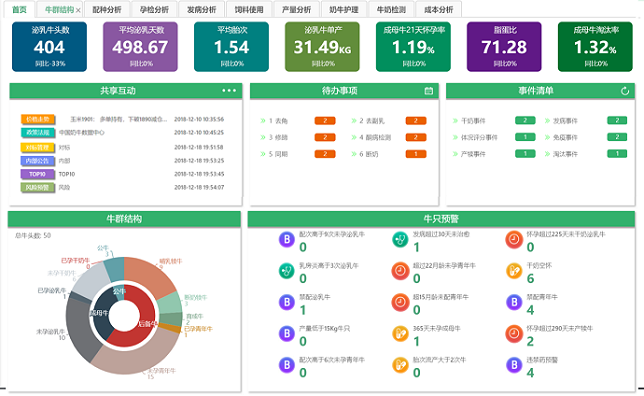Open the 干奶事件 event entry
Screen dimensions: 644x396
pos(473,121)
